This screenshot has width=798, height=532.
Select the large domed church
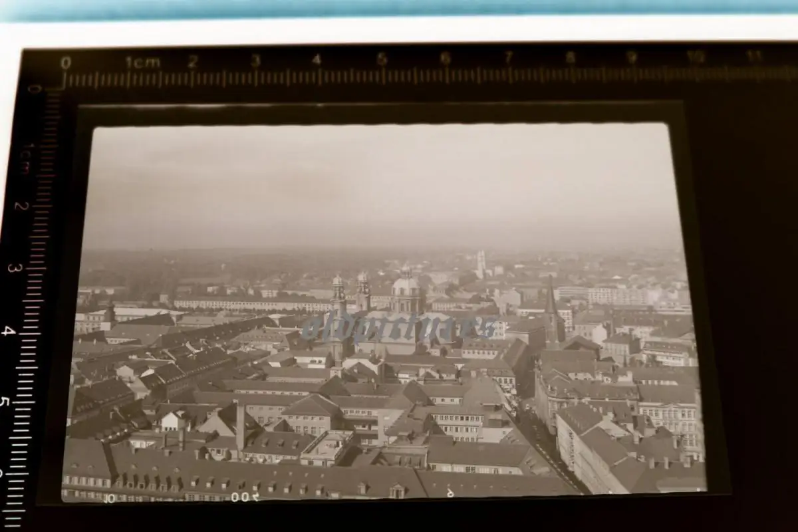(406, 293)
